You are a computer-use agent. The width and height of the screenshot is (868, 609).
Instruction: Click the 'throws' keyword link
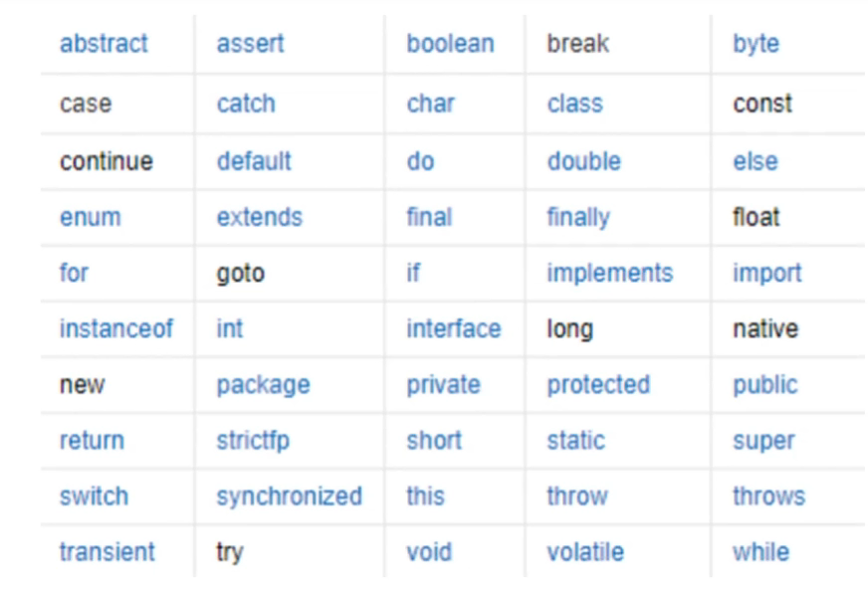768,496
